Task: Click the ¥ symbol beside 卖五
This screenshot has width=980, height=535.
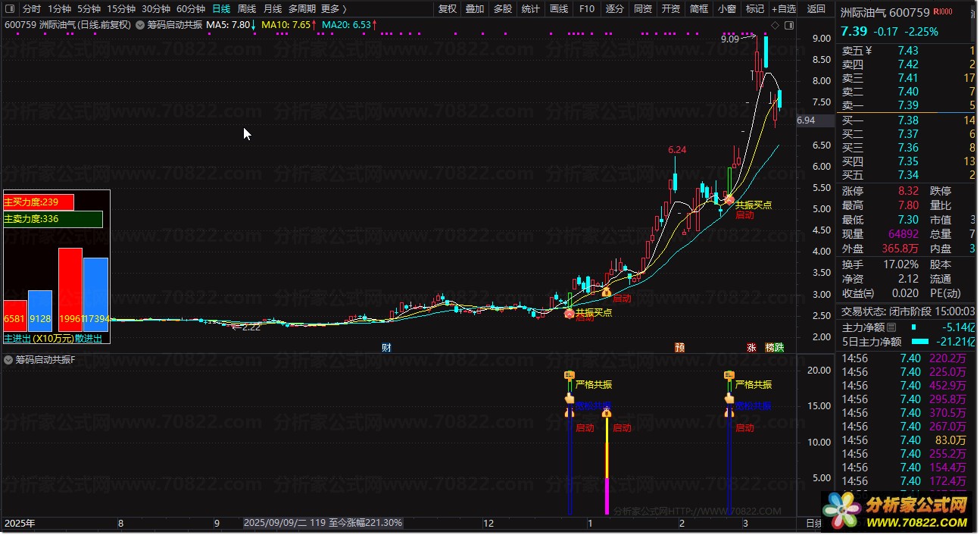Action: (869, 51)
